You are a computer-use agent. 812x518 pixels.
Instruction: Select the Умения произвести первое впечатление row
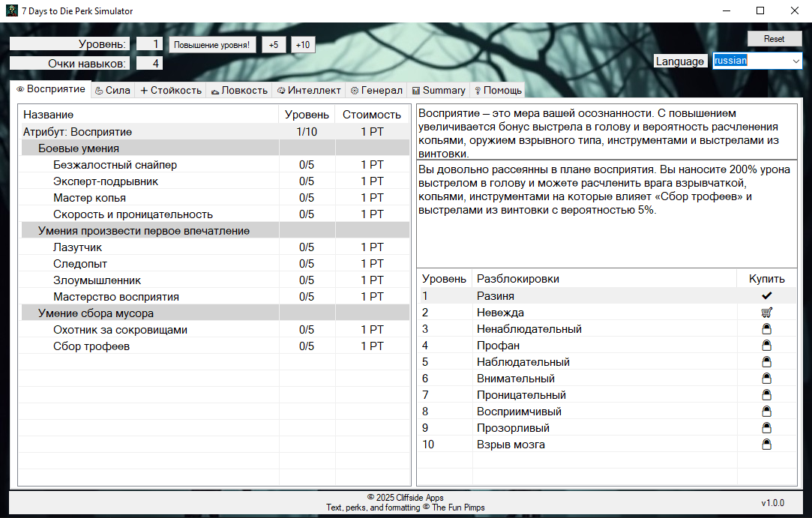(x=214, y=230)
